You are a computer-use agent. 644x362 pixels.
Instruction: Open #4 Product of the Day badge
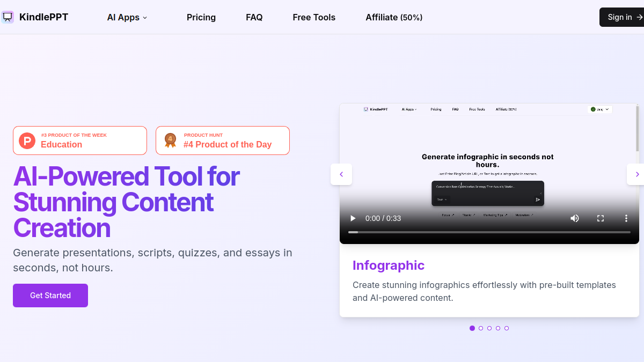(223, 141)
